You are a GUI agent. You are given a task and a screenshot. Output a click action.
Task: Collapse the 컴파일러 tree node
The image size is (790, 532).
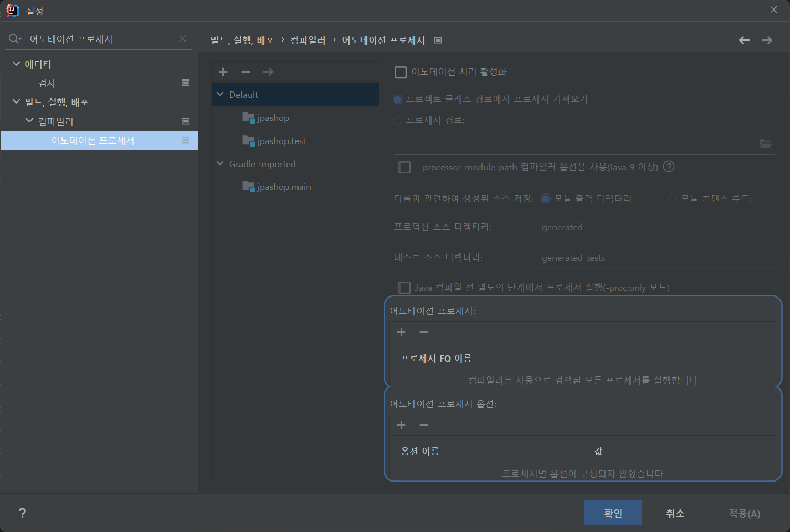(x=29, y=121)
